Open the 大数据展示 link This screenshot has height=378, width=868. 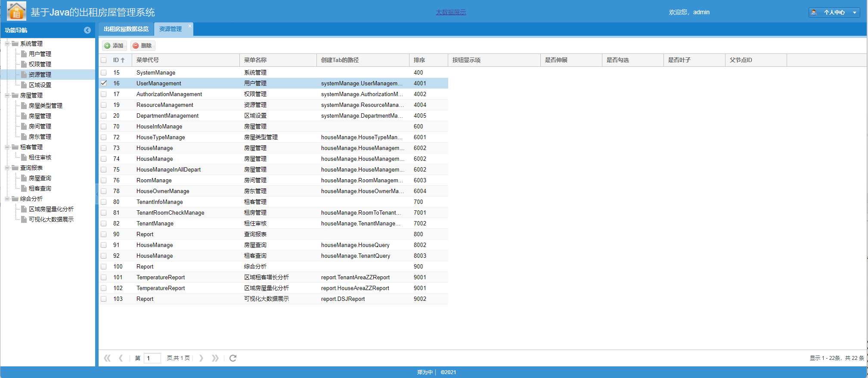point(451,12)
